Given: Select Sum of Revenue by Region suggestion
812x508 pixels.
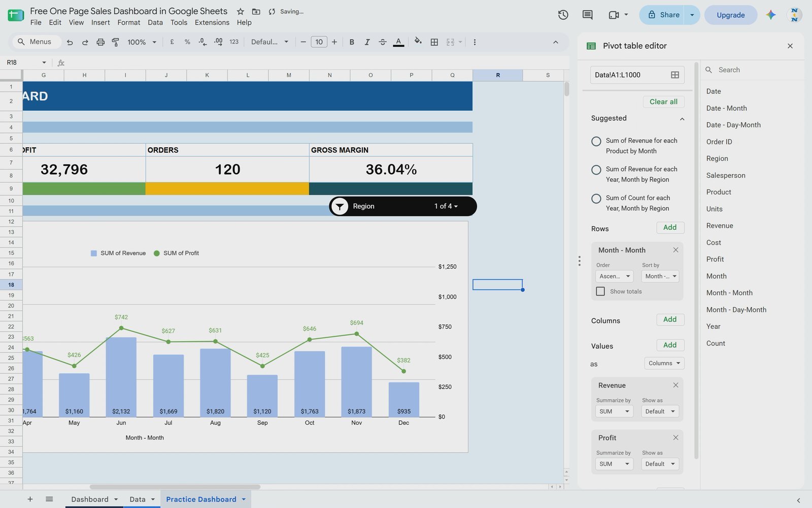Looking at the screenshot, I should click(596, 170).
